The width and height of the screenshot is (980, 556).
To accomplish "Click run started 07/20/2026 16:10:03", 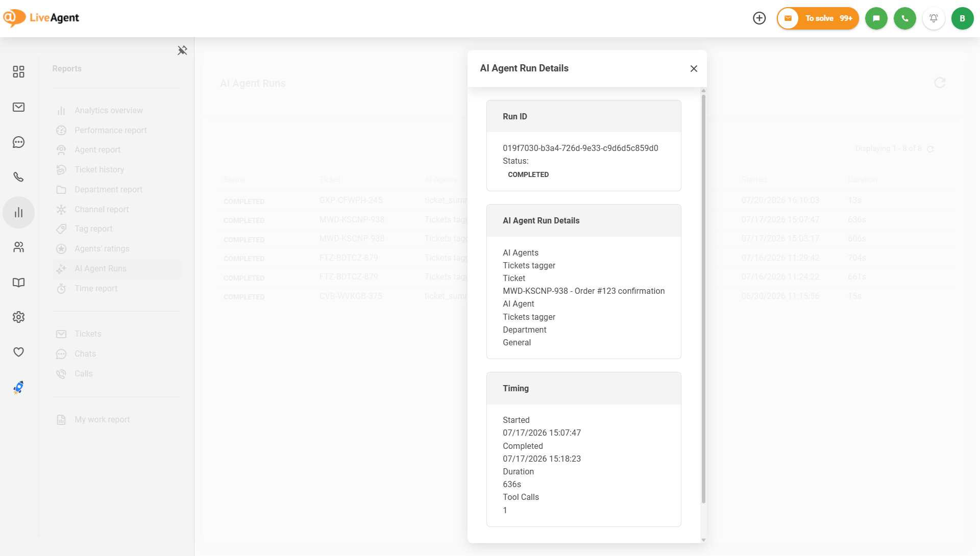I will coord(780,200).
